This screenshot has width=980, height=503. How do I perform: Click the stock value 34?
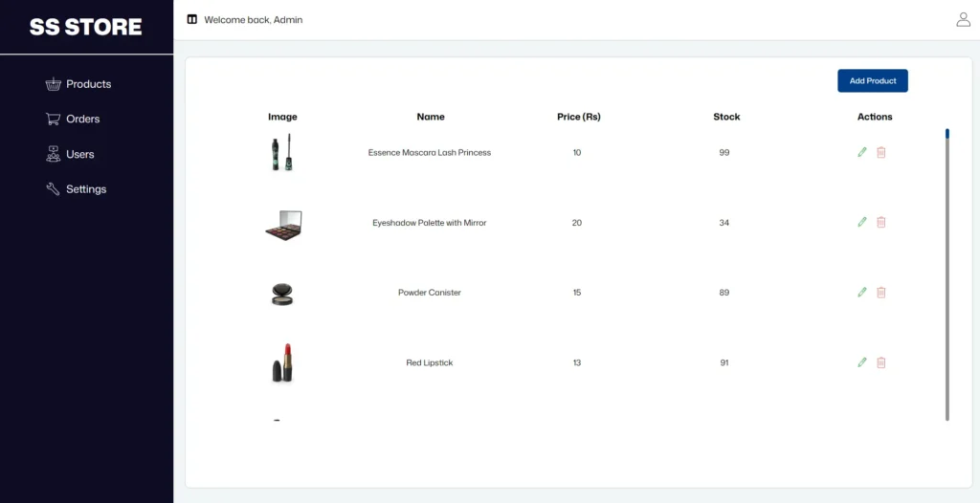click(724, 223)
